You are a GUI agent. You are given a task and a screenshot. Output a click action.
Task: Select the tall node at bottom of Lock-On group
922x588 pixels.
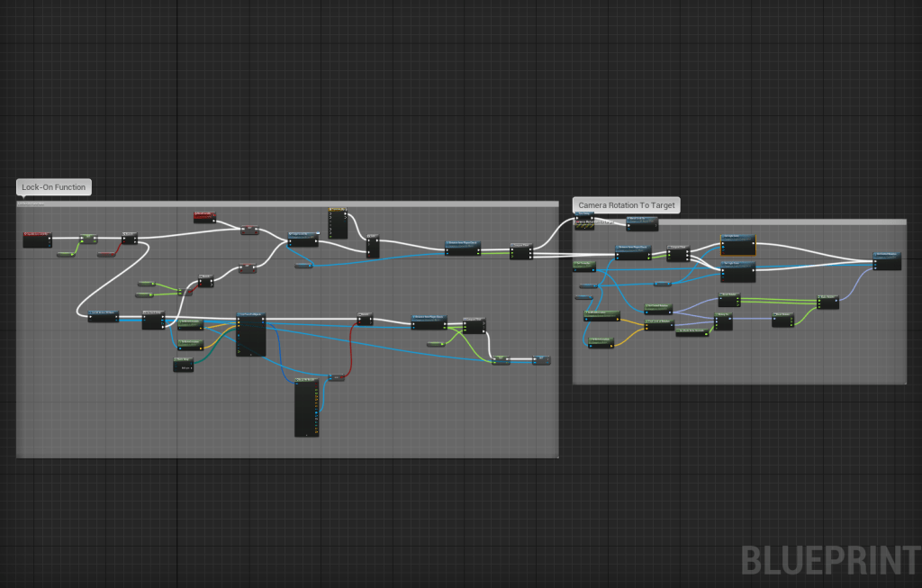point(306,408)
